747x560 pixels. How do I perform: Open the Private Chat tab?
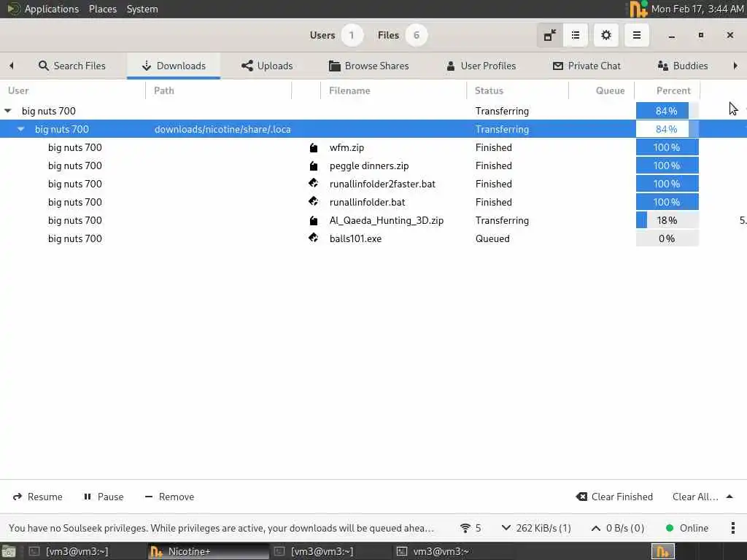587,66
